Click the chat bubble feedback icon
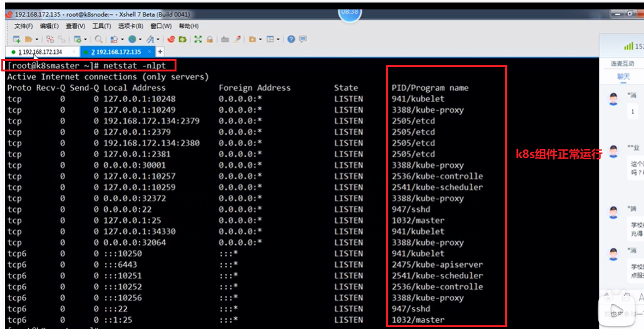The image size is (644, 329). 303,39
